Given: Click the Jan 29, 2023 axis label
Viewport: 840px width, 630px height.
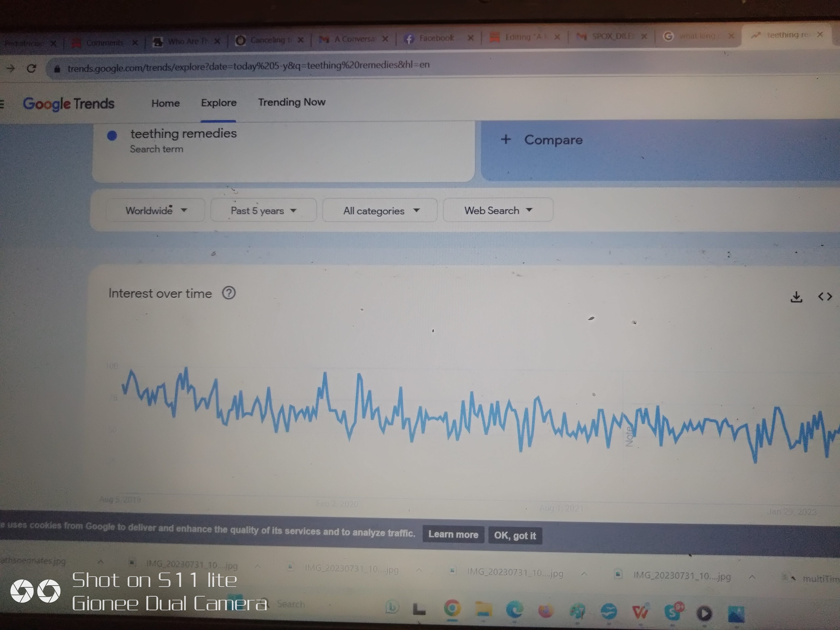Looking at the screenshot, I should (792, 511).
